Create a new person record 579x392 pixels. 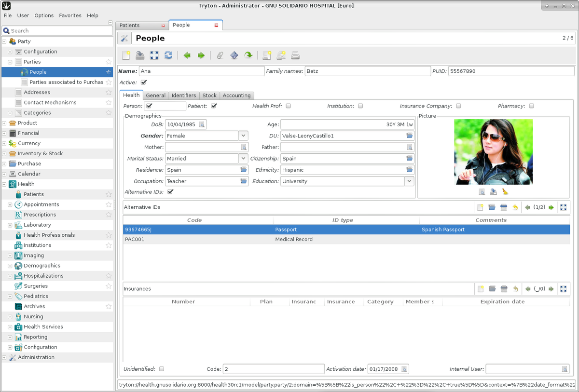pos(125,55)
